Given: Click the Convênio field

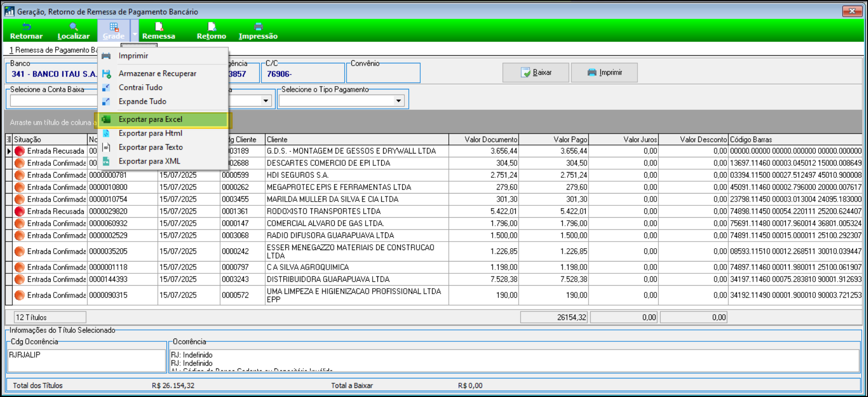Looking at the screenshot, I should 384,74.
